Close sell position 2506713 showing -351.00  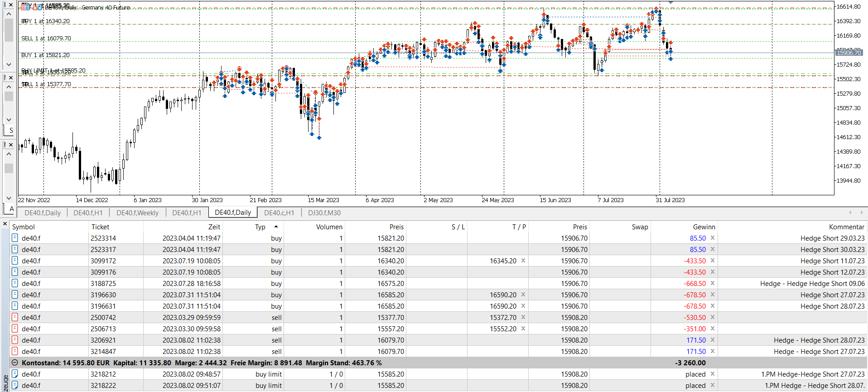click(712, 329)
